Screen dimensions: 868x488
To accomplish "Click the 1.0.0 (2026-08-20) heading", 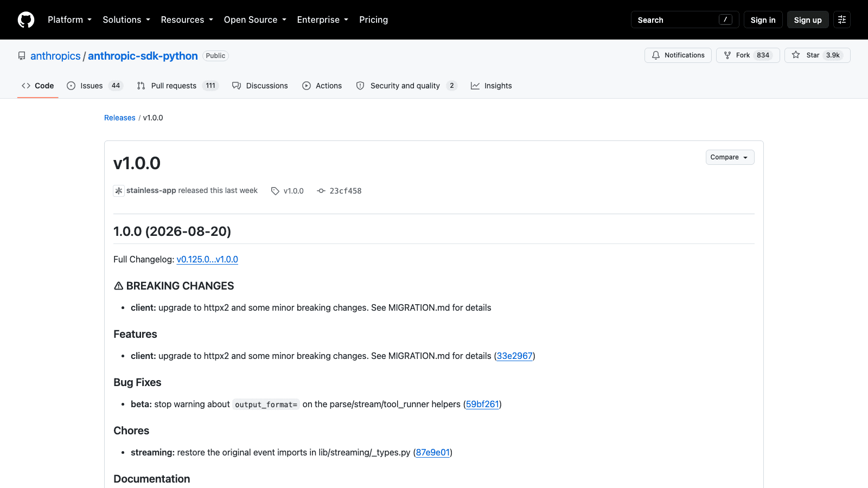I will click(x=172, y=232).
